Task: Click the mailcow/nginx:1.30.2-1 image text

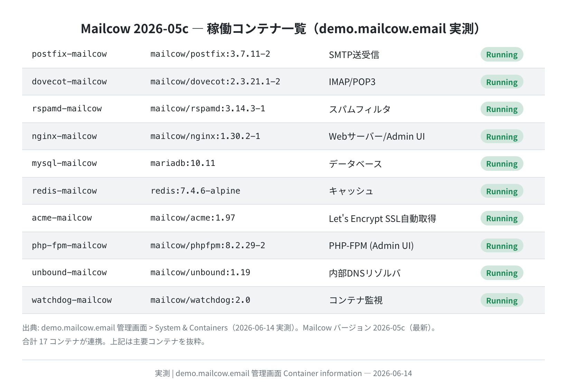Action: 205,136
